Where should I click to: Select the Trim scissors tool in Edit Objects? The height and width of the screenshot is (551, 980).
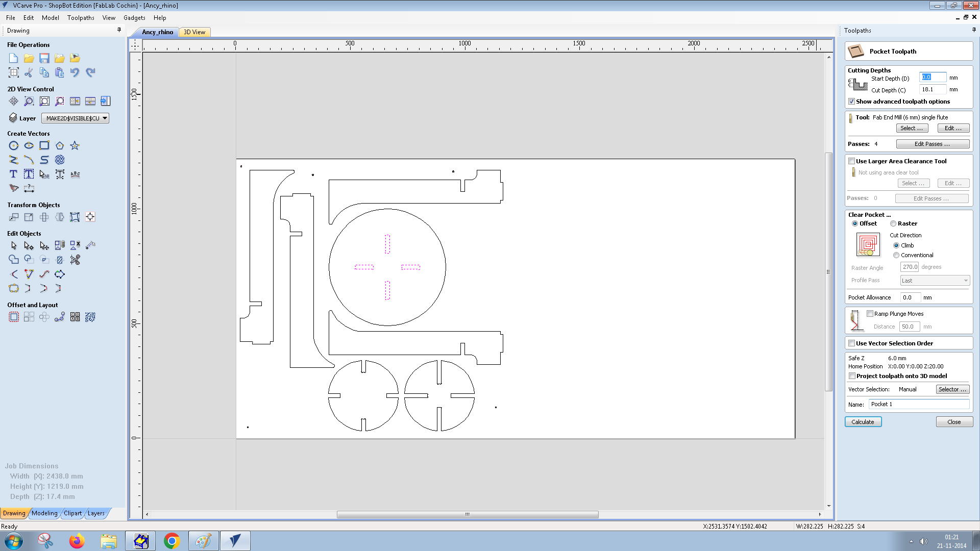coord(75,260)
